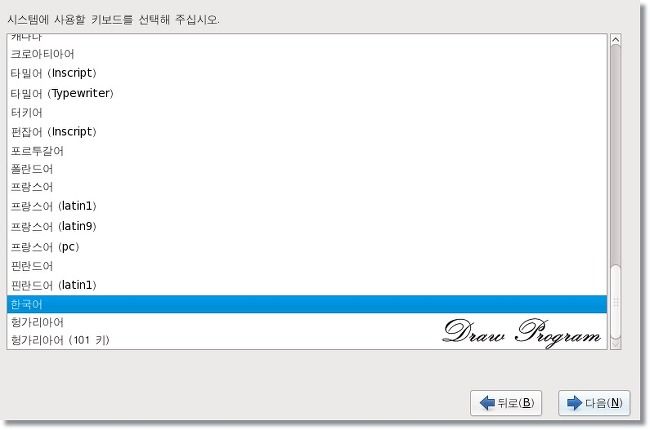
Task: Click the blue left arrow icon
Action: pyautogui.click(x=487, y=403)
